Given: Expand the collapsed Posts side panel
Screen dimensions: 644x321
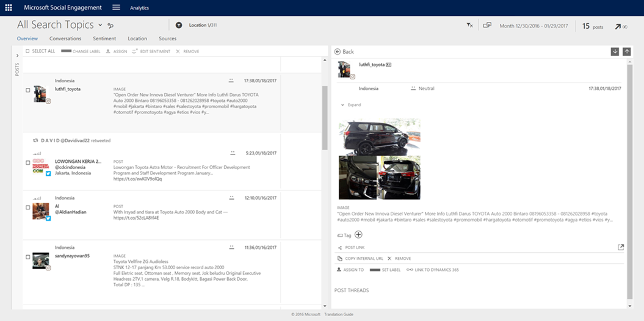Looking at the screenshot, I should pyautogui.click(x=17, y=56).
